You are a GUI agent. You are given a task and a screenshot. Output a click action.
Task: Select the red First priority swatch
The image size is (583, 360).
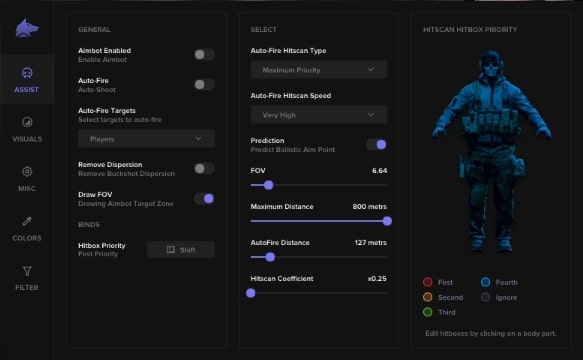pos(428,282)
